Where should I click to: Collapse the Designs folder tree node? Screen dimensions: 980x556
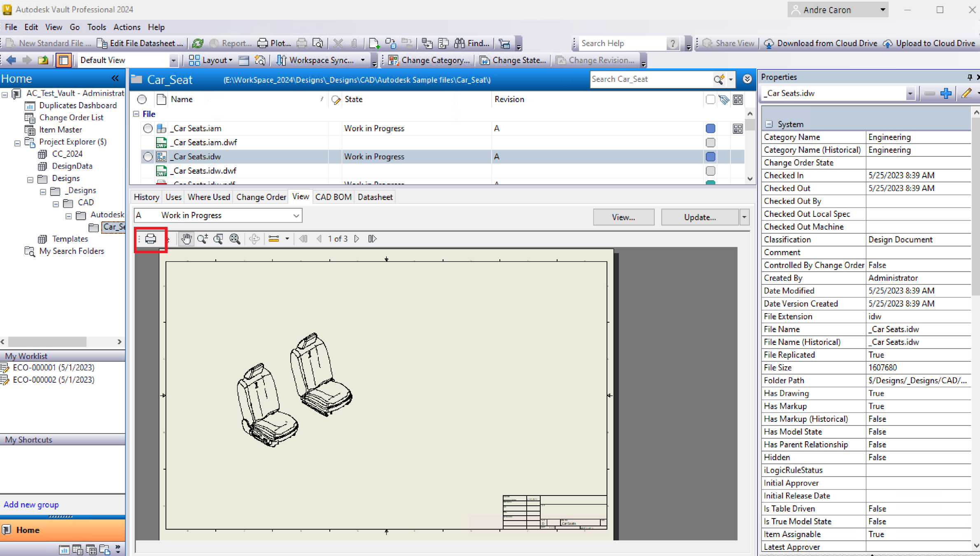pos(30,179)
